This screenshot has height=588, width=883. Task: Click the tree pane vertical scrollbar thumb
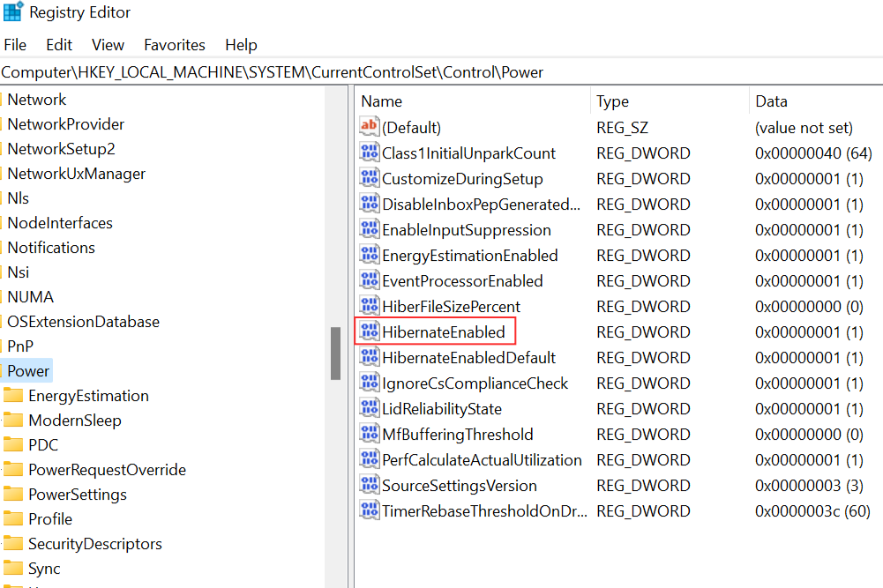coord(335,354)
